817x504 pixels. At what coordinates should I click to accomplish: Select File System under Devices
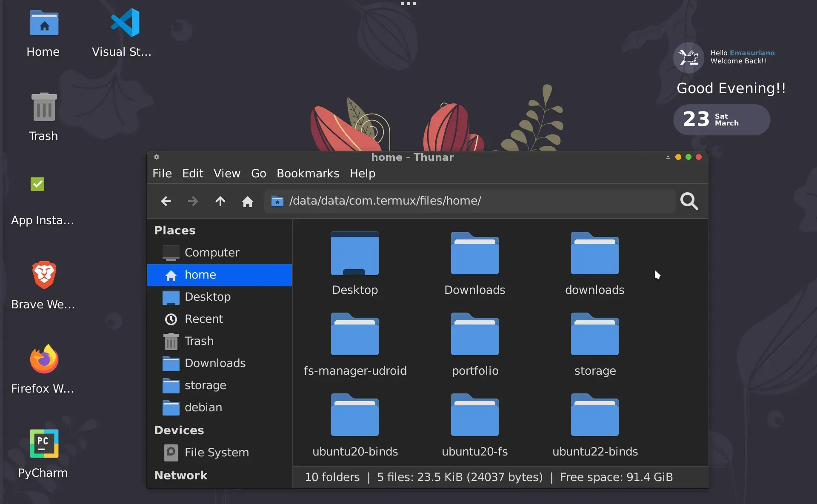coord(216,453)
